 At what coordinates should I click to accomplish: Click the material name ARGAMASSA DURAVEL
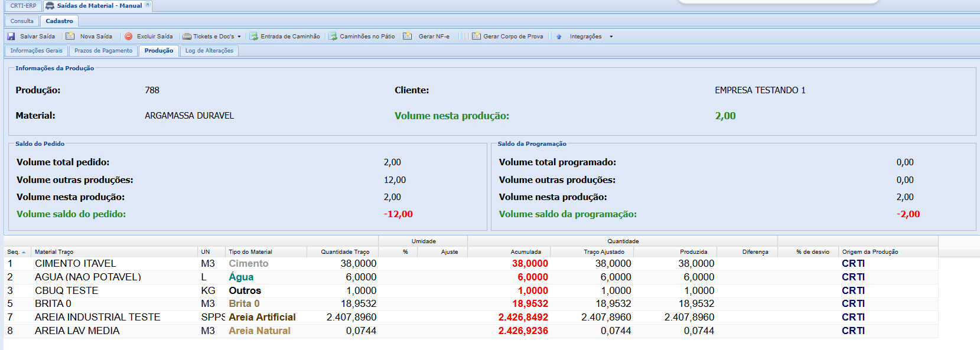(x=189, y=116)
